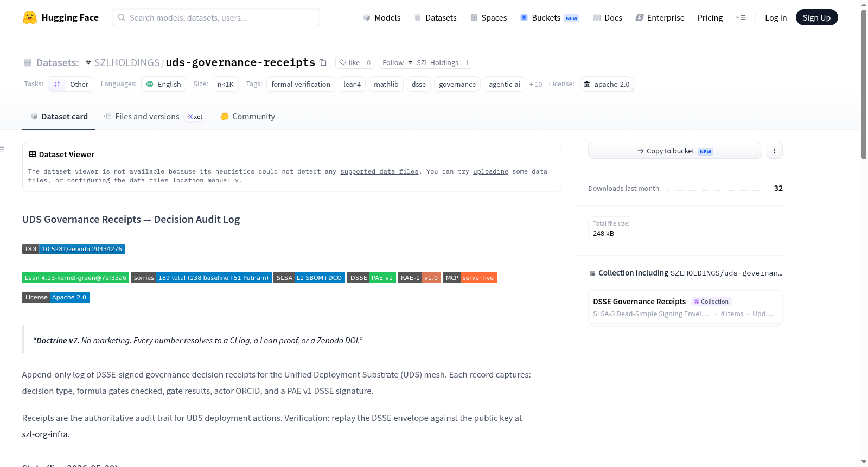Screen dimensions: 868x467
Task: Click the search magnifier icon
Action: 122,17
